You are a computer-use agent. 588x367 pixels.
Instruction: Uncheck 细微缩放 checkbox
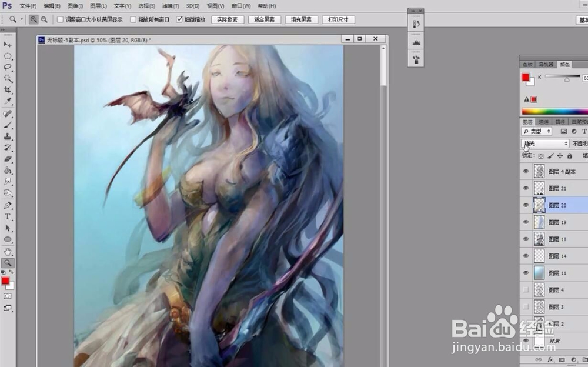(x=179, y=19)
